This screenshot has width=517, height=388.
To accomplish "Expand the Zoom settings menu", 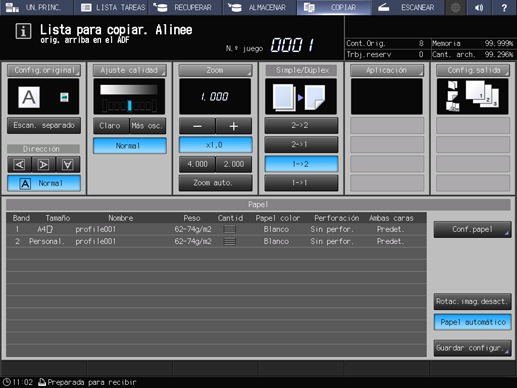I will (x=215, y=70).
